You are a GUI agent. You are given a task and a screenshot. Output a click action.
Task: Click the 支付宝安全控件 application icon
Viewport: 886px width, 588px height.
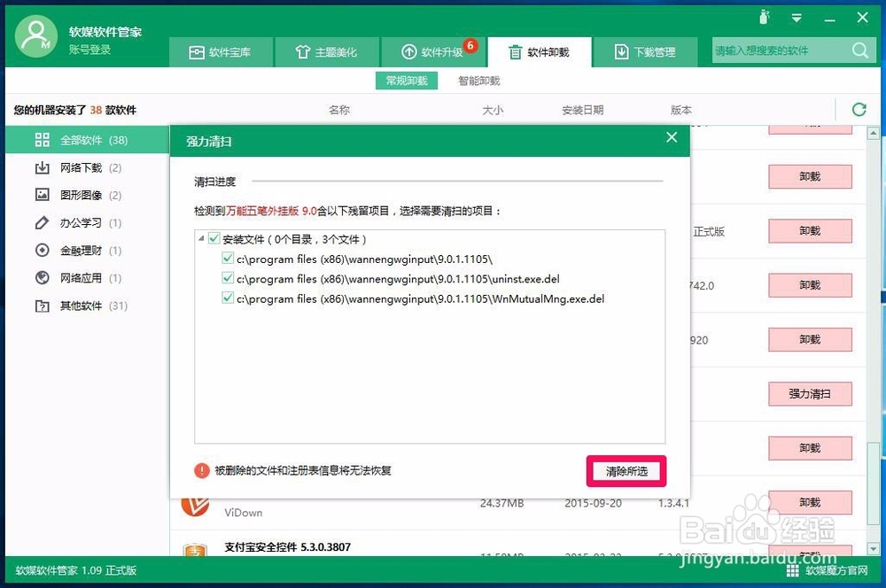[x=195, y=550]
